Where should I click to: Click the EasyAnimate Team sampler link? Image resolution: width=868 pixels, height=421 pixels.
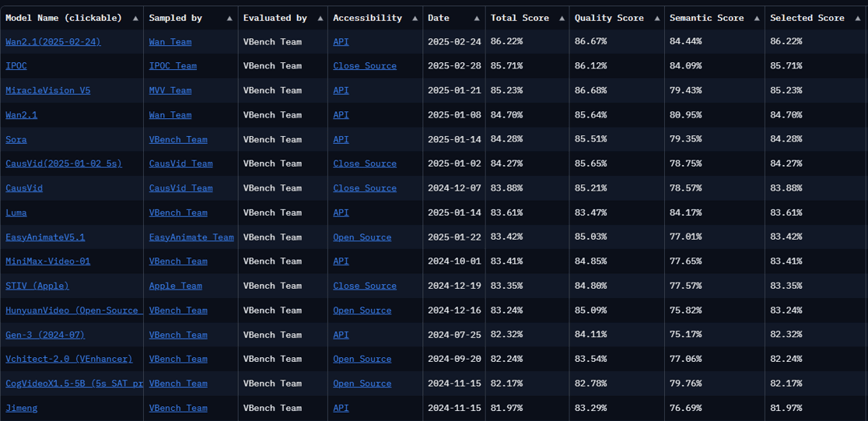[x=191, y=237]
